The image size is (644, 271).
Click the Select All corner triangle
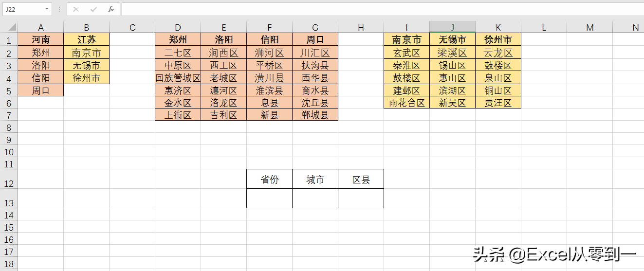pos(12,27)
